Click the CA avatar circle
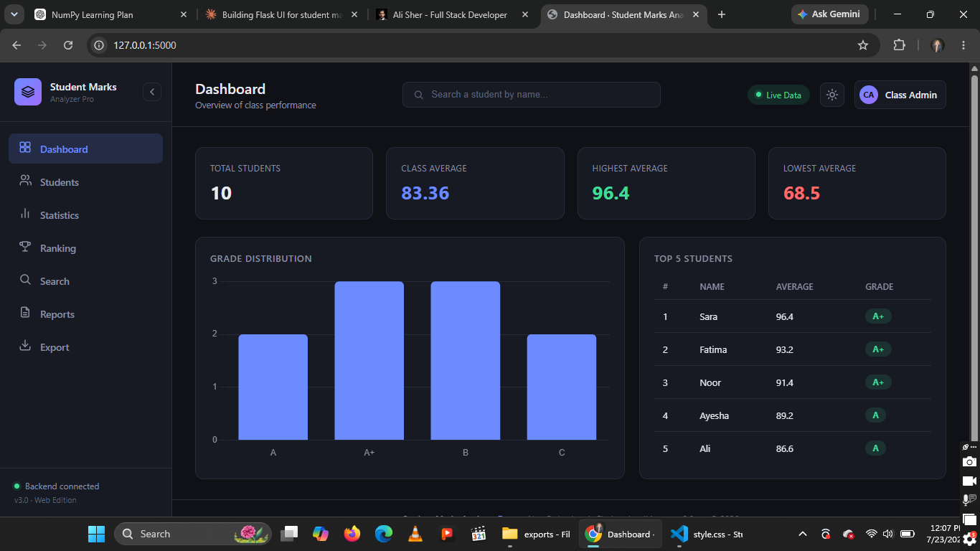 coord(869,95)
